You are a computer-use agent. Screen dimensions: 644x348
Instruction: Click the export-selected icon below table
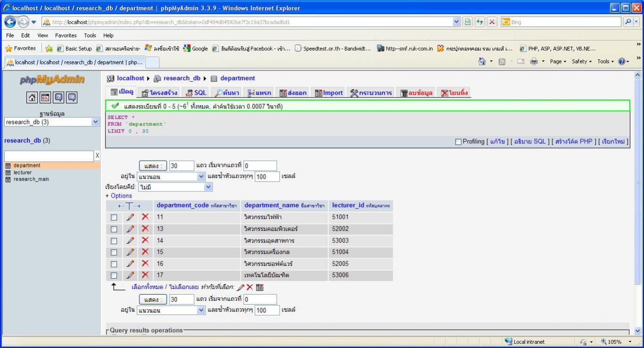[x=260, y=287]
